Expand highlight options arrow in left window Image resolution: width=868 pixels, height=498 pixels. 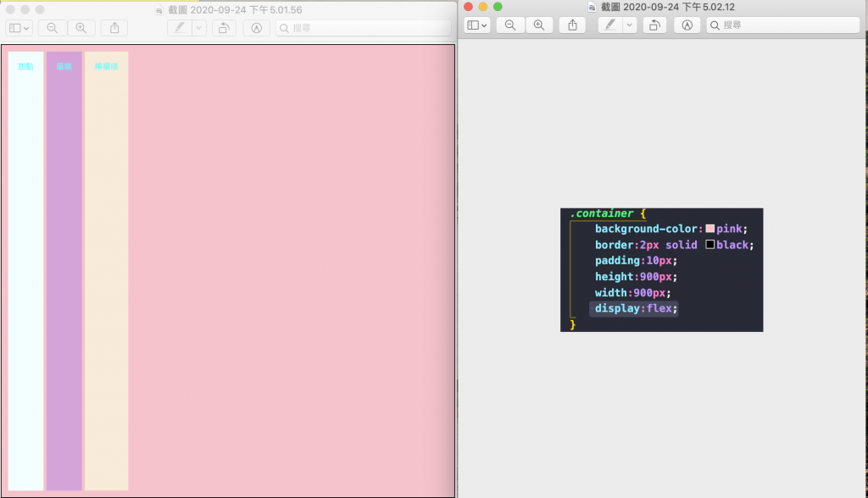click(198, 28)
